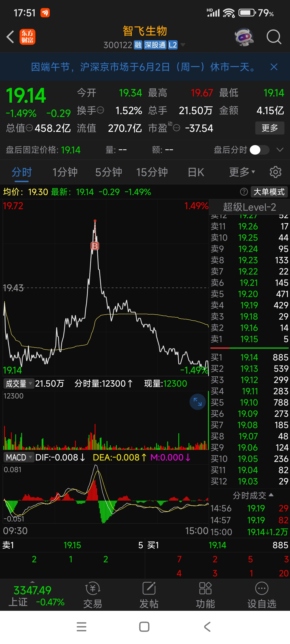The width and height of the screenshot is (290, 644).
Task: Tap the Android back navigation button
Action: [x=207, y=627]
